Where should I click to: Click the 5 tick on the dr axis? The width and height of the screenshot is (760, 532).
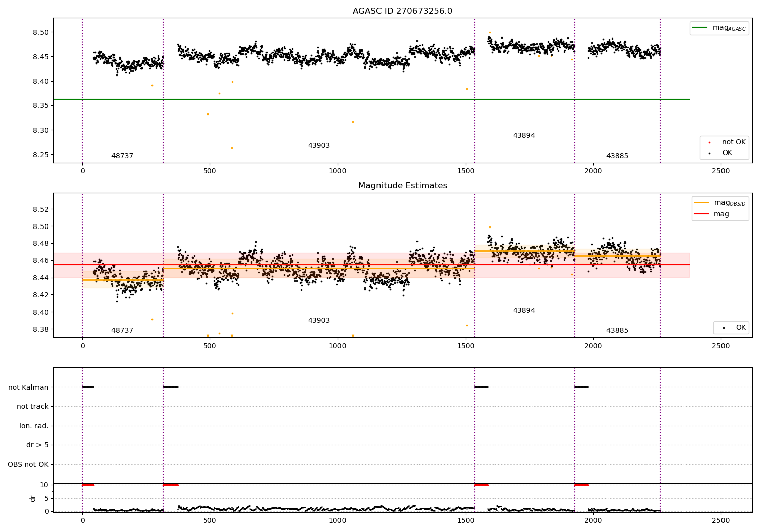tap(46, 498)
